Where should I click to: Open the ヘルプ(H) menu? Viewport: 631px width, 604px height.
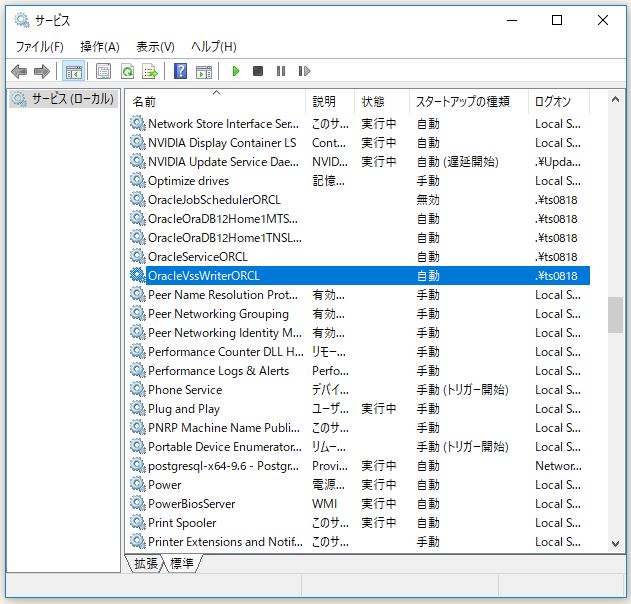[x=214, y=47]
